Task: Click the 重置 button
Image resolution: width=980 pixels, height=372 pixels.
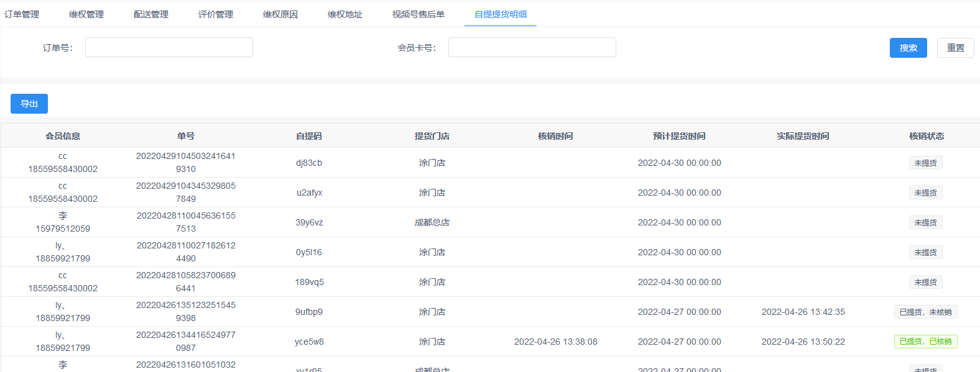Action: coord(956,48)
